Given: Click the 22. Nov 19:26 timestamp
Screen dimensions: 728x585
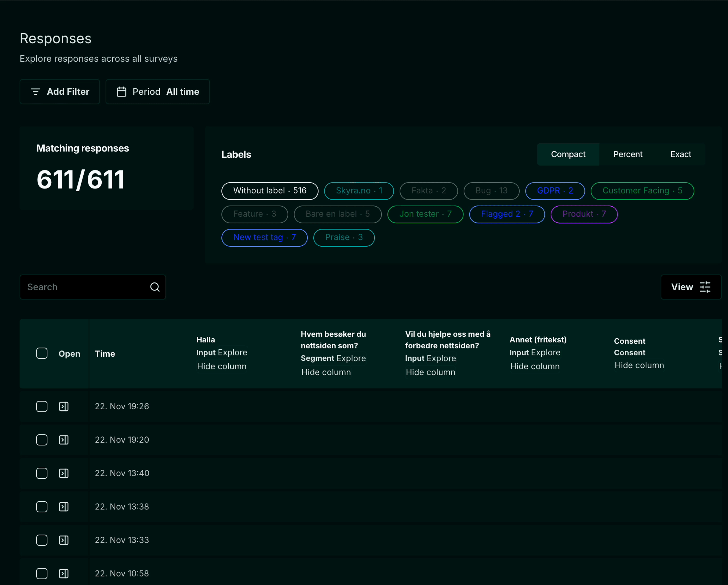Looking at the screenshot, I should point(122,406).
